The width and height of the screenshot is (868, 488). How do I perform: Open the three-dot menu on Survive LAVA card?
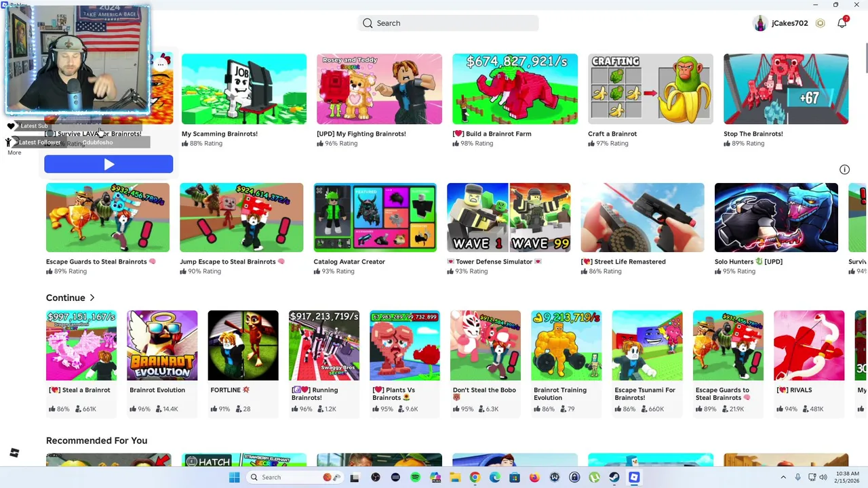click(x=161, y=64)
